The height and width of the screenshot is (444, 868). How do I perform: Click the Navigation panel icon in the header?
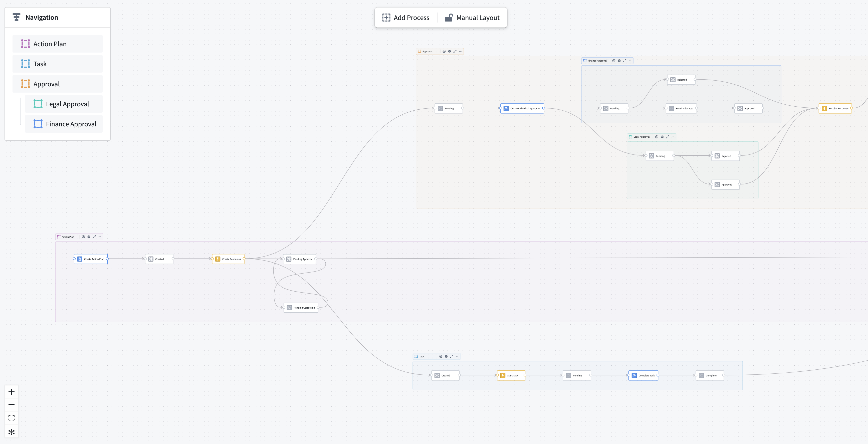16,17
